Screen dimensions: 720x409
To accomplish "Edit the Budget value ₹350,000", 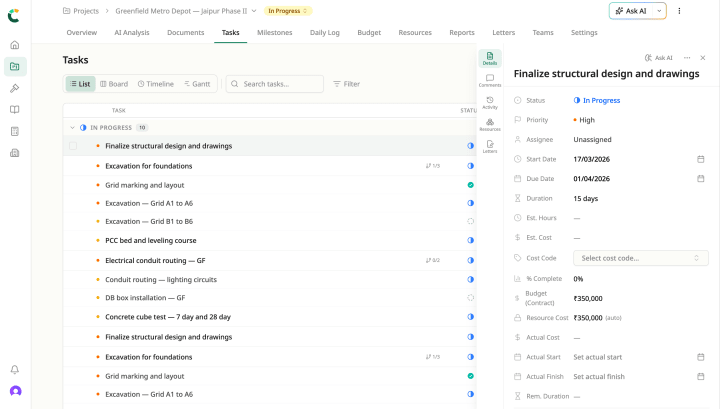I will [588, 298].
